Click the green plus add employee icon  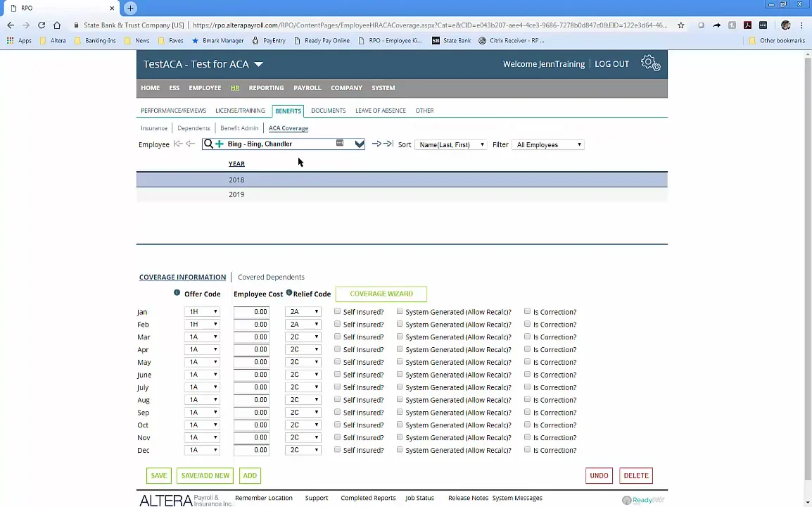(x=220, y=144)
